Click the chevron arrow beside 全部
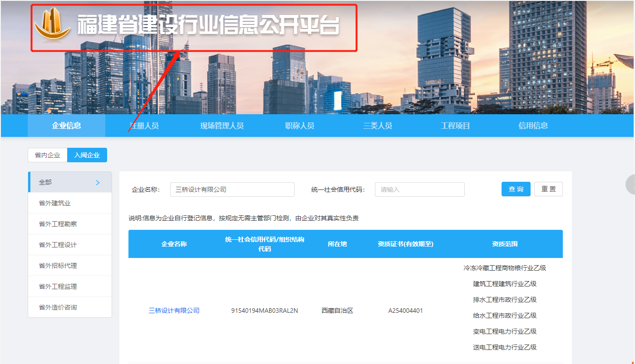This screenshot has width=635, height=364. (98, 182)
